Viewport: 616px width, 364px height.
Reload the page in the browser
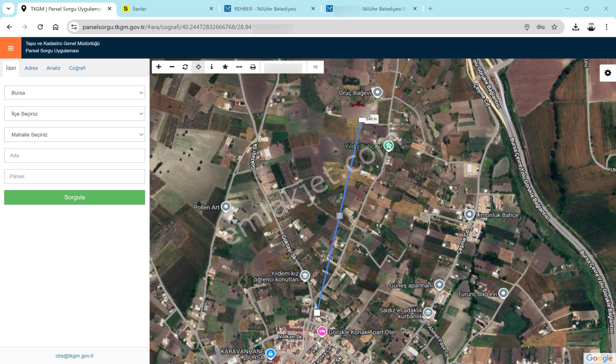(x=40, y=27)
